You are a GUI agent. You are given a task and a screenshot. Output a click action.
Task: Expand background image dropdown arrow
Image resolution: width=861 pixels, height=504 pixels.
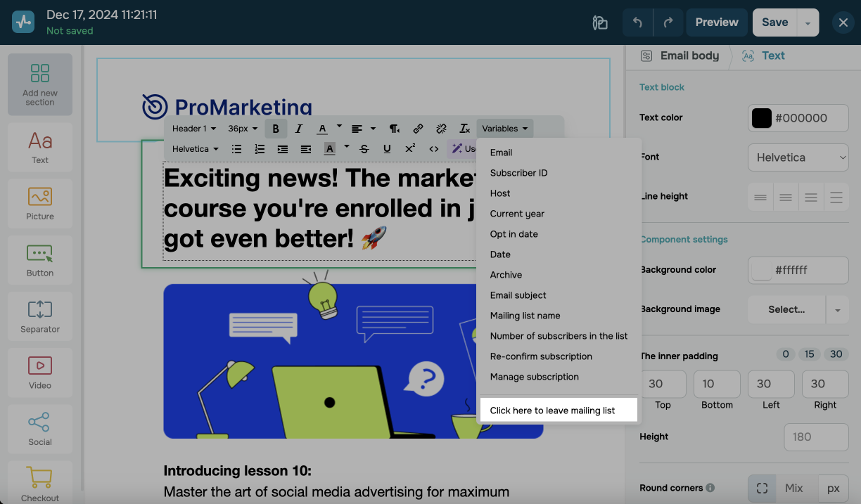(x=837, y=309)
